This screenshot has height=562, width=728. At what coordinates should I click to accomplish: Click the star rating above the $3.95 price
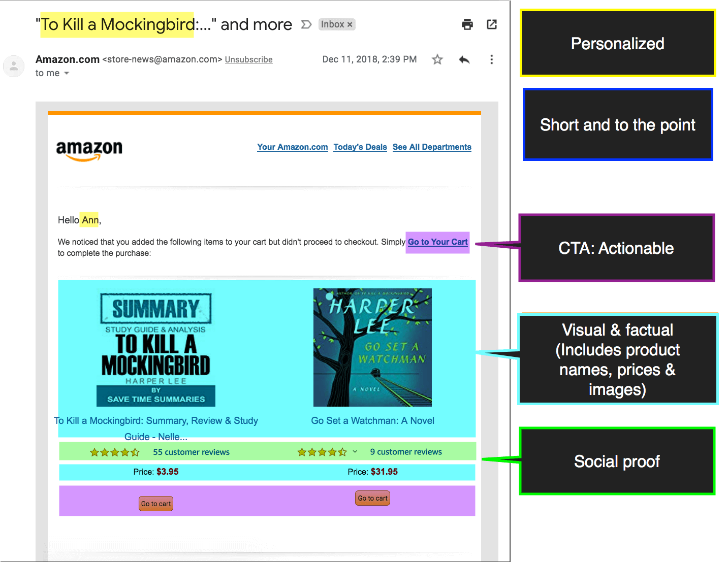(115, 452)
